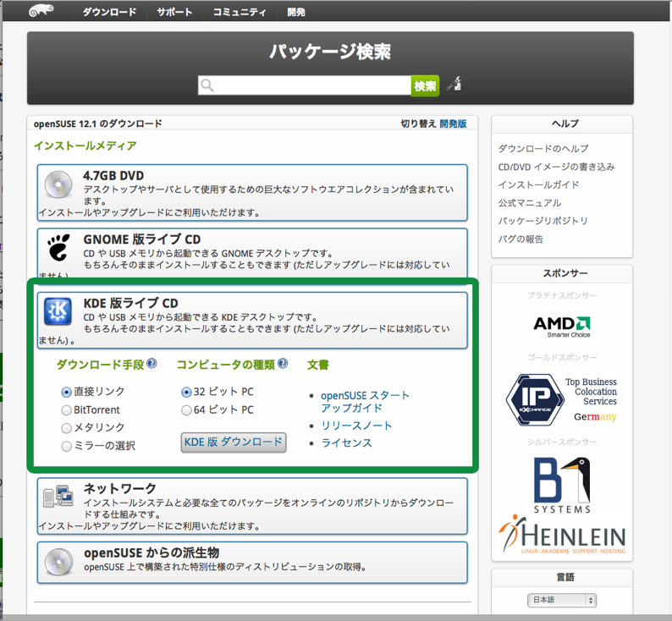Viewport: 672px width, 621px height.
Task: Click the GNOME foot icon
Action: pos(58,247)
